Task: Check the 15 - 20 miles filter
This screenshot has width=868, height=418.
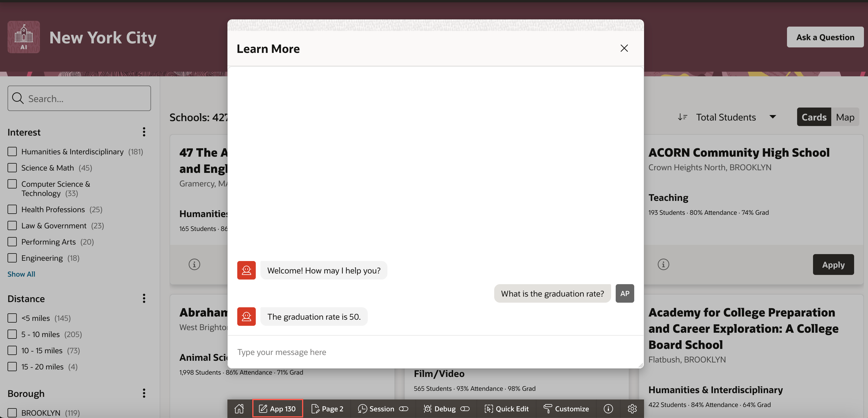Action: (x=12, y=367)
